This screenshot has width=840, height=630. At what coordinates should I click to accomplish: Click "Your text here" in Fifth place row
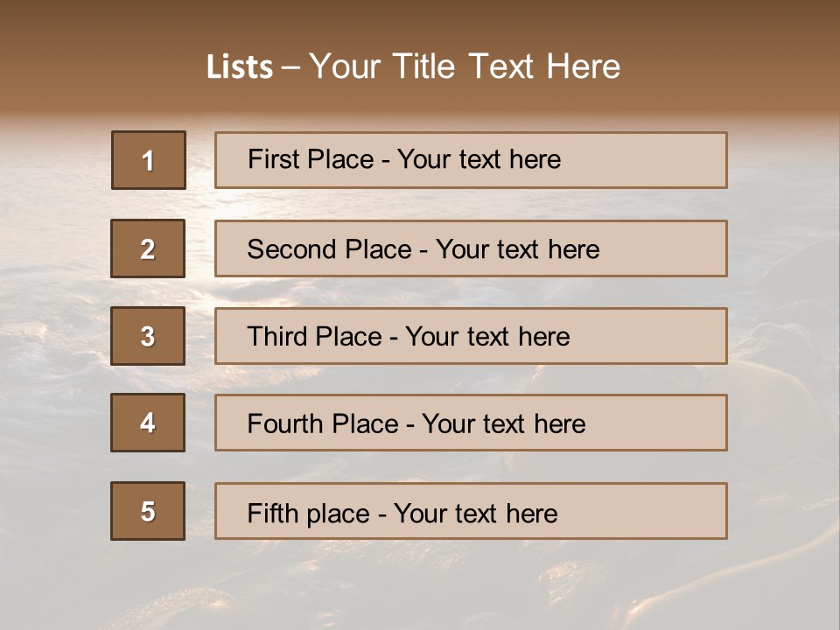(475, 513)
